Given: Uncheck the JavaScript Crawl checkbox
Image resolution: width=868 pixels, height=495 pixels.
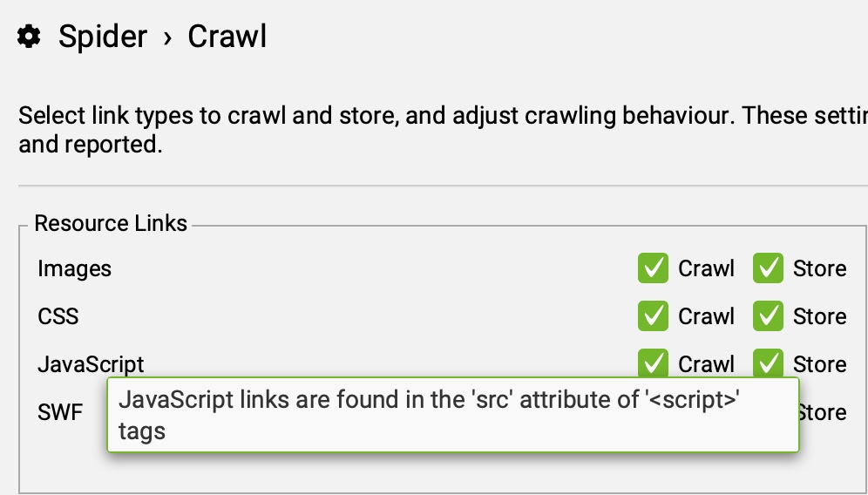Looking at the screenshot, I should point(653,363).
